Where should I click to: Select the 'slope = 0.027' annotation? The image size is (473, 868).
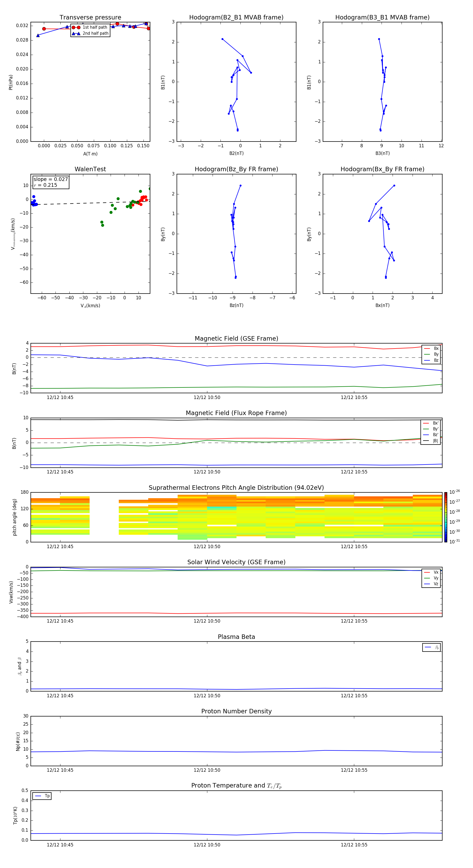(x=51, y=179)
